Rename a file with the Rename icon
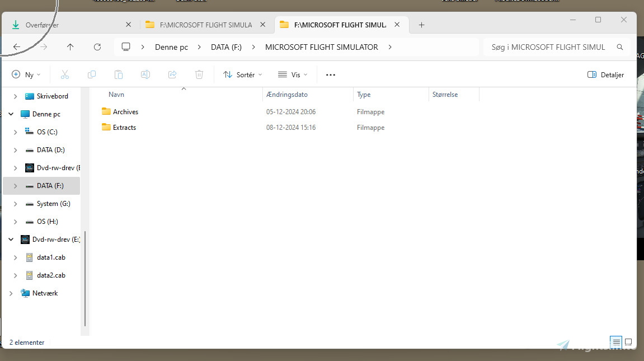644x361 pixels. 145,74
